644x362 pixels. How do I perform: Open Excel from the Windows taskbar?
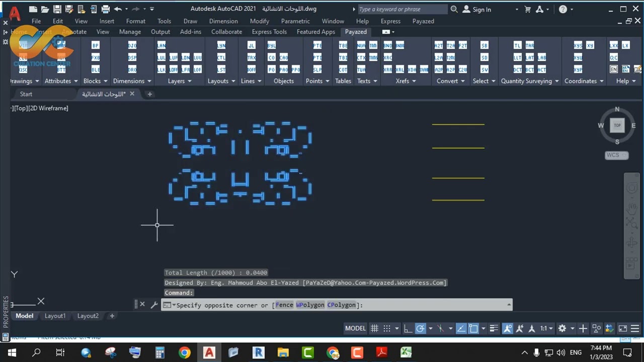[406, 352]
